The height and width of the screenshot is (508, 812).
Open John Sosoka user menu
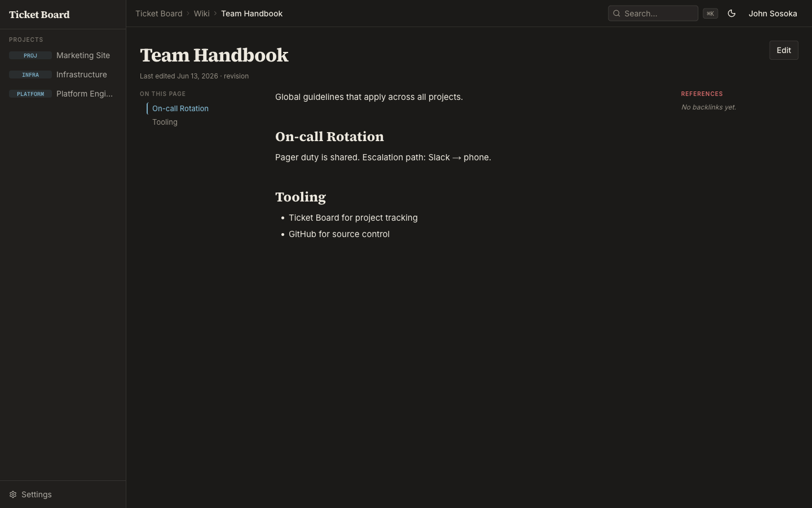(x=773, y=14)
